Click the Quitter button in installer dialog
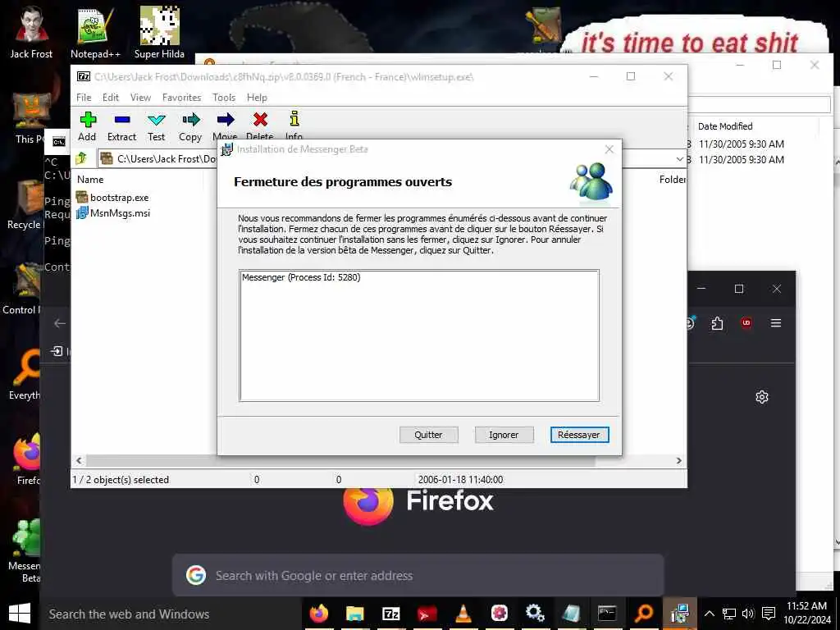840x630 pixels. coord(428,435)
